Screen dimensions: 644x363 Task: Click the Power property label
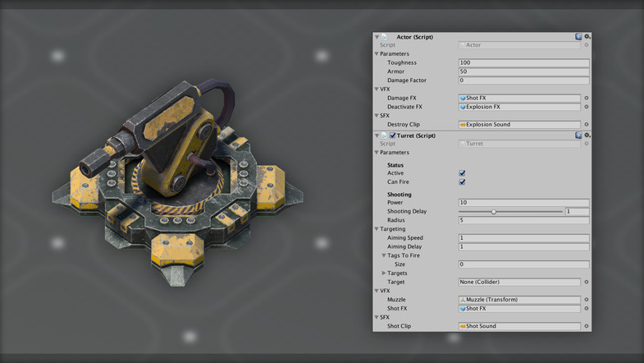(395, 203)
